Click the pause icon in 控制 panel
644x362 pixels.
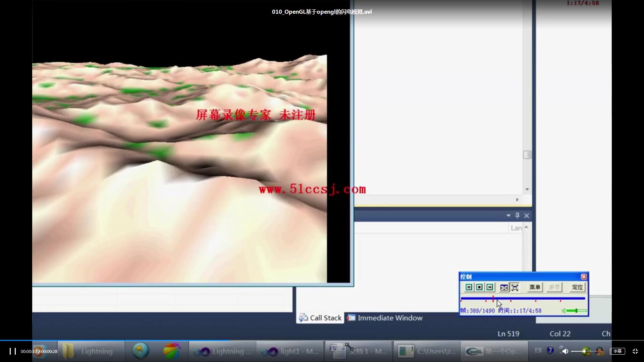tap(469, 287)
